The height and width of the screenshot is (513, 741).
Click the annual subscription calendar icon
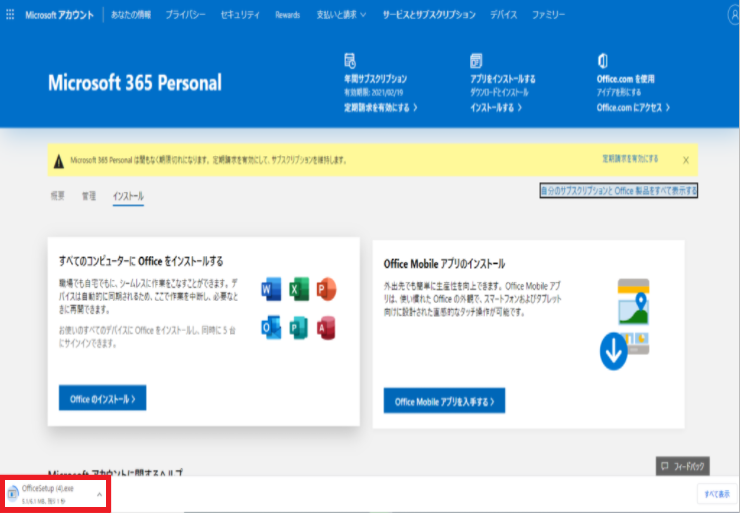click(x=350, y=60)
